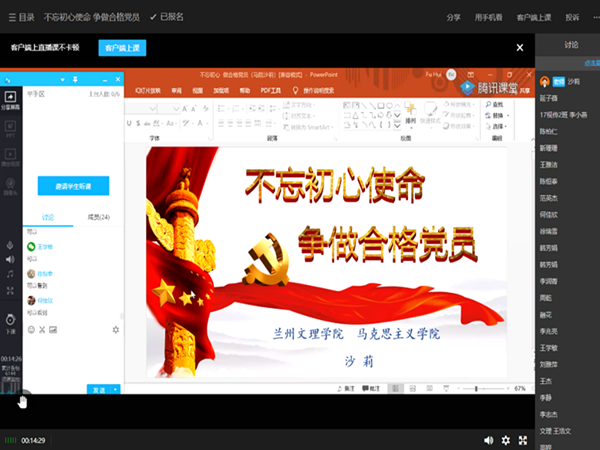Viewport: 600px width, 450px height.
Task: Close the client download banner
Action: click(519, 47)
